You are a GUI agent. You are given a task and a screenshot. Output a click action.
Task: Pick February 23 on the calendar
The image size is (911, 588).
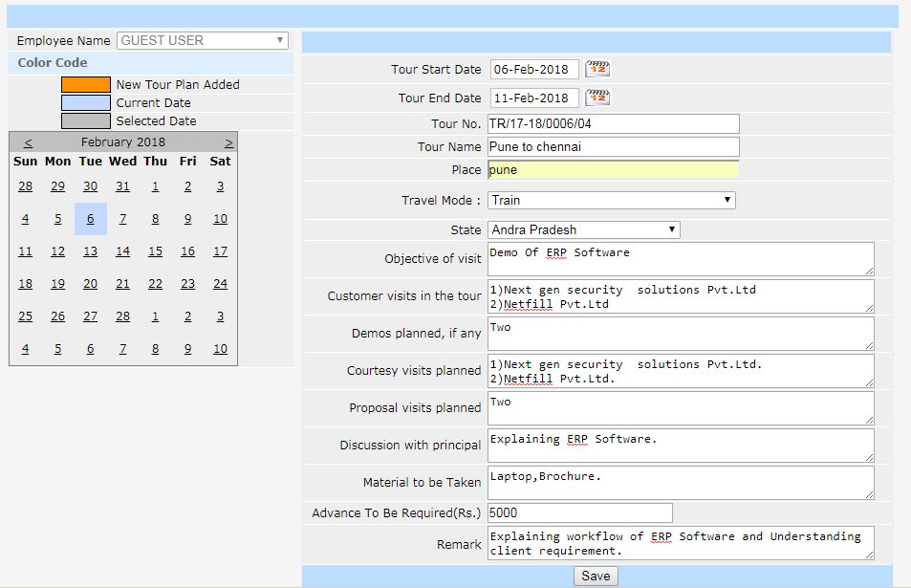[187, 284]
